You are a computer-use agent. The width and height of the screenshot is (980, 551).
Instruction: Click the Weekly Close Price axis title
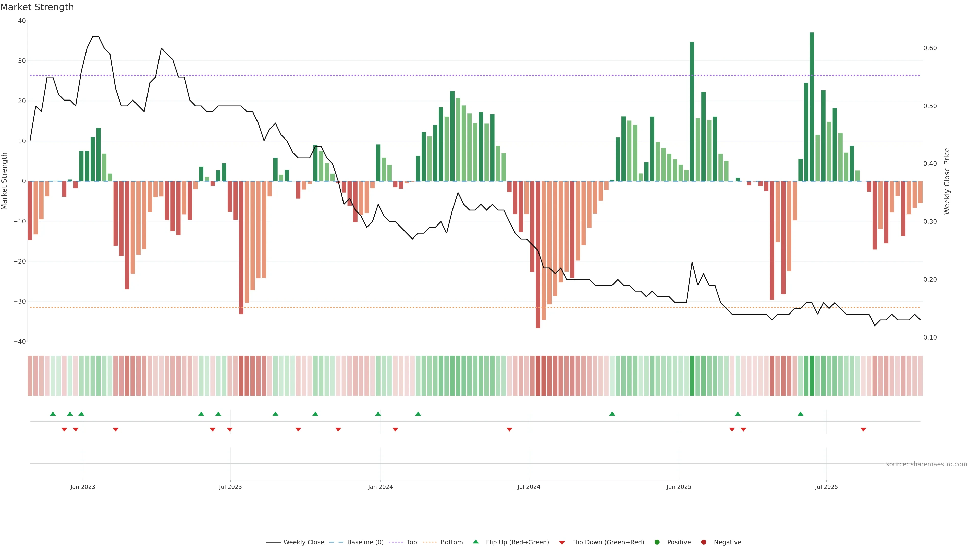(x=947, y=181)
